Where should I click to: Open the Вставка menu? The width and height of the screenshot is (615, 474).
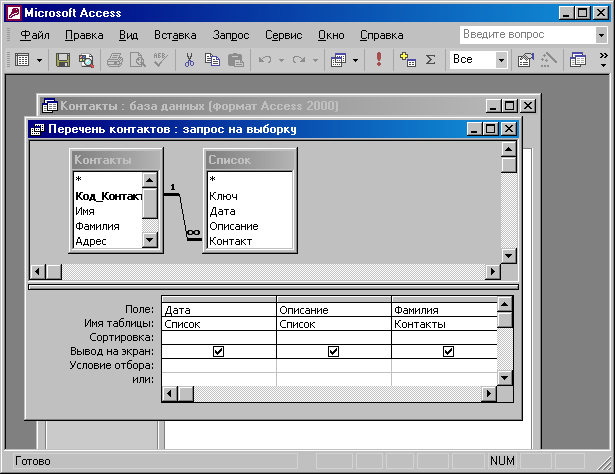(x=175, y=35)
